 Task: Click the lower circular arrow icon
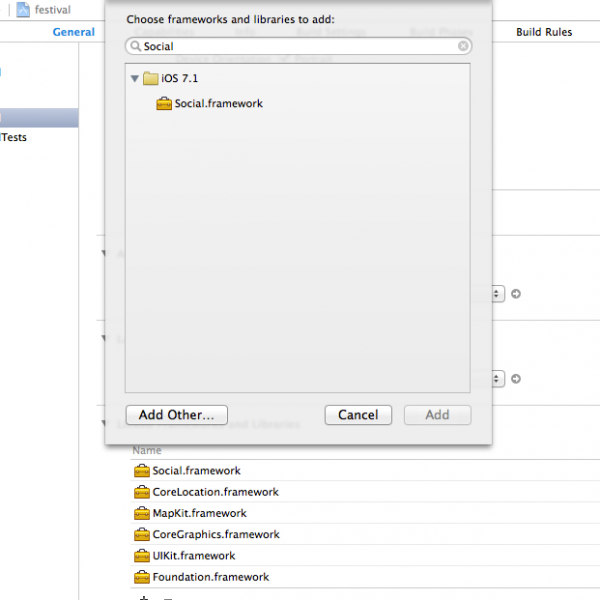(516, 379)
